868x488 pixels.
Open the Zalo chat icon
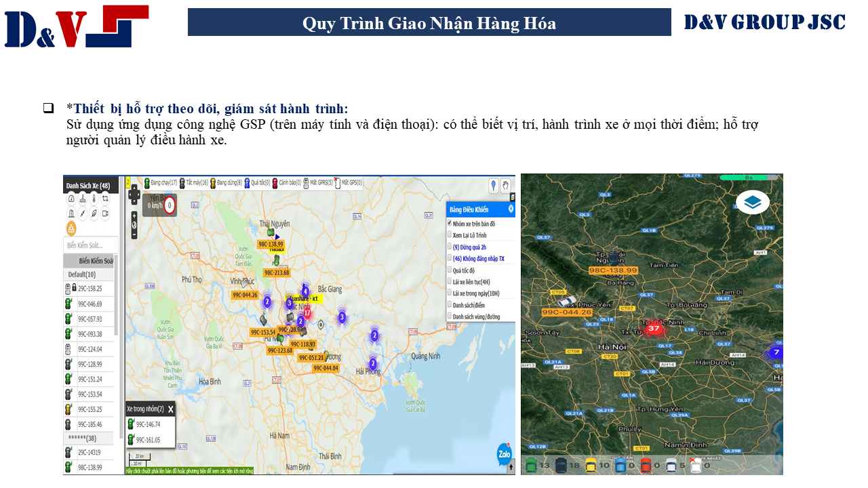pos(503,454)
